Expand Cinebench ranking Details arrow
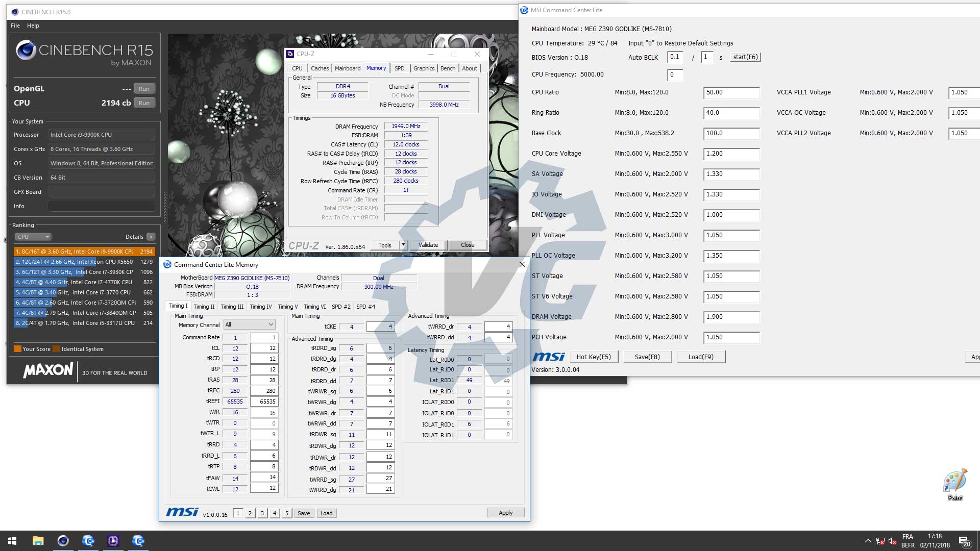 [x=151, y=237]
